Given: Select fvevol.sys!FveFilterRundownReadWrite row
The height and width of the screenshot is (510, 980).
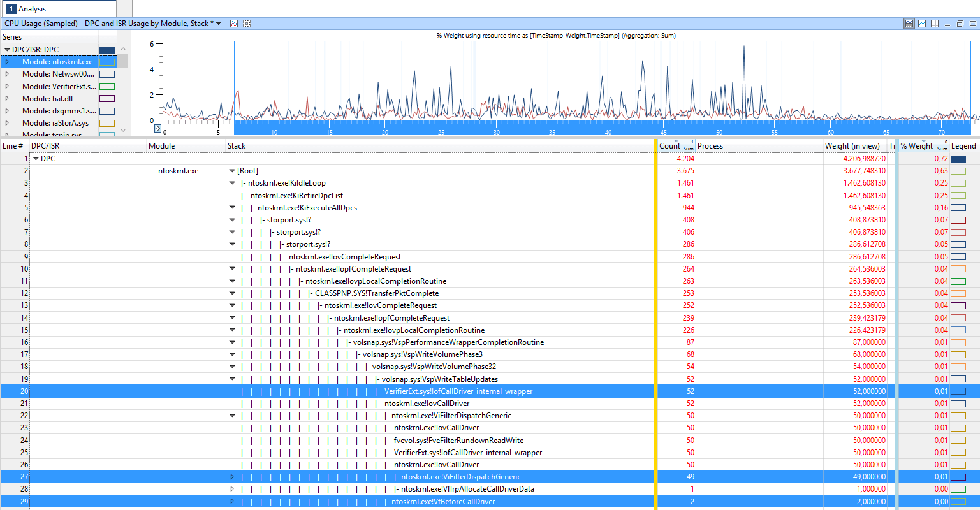Looking at the screenshot, I should [458, 441].
